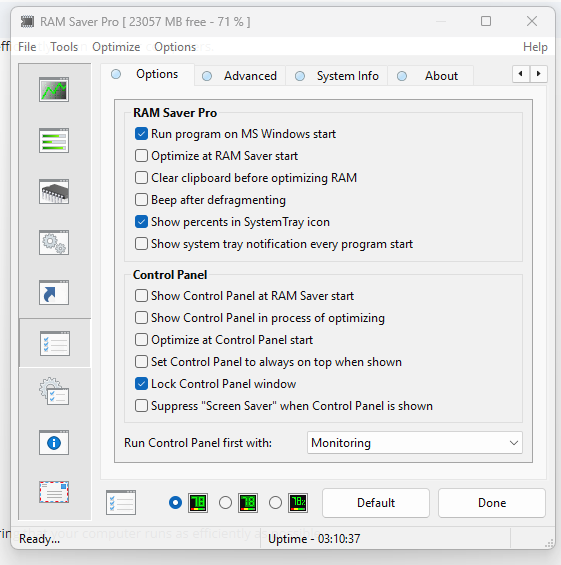The image size is (561, 565).
Task: Open the Tools menu
Action: [x=64, y=47]
